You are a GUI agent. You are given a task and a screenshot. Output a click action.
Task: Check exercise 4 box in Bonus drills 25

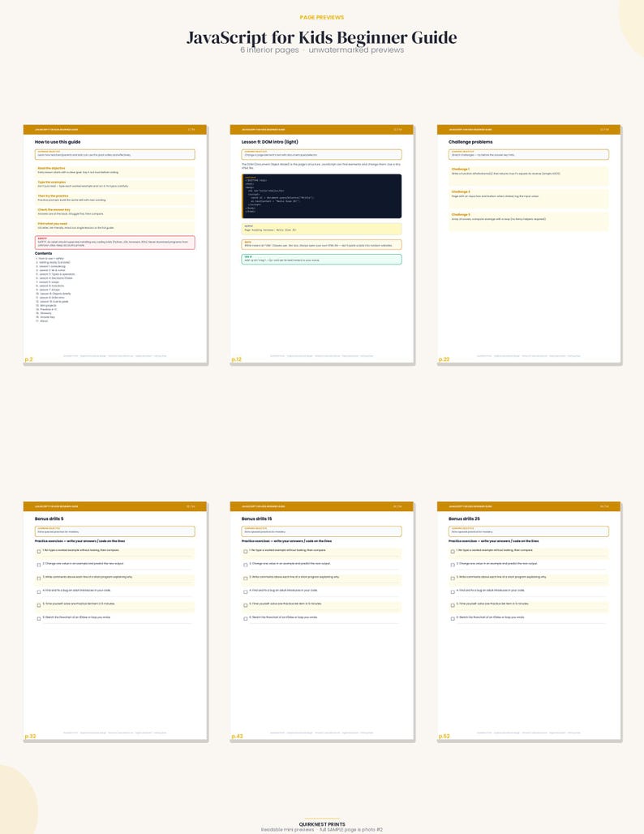pyautogui.click(x=453, y=591)
